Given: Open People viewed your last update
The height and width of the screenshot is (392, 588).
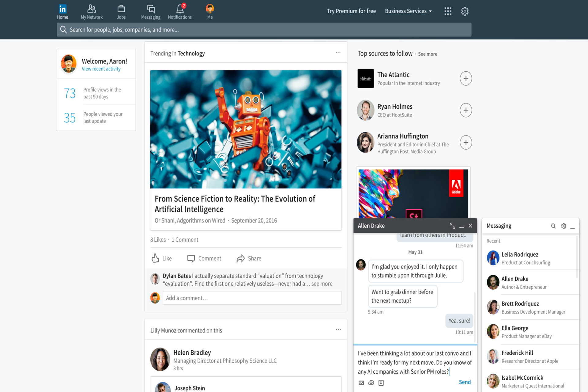Looking at the screenshot, I should (103, 118).
